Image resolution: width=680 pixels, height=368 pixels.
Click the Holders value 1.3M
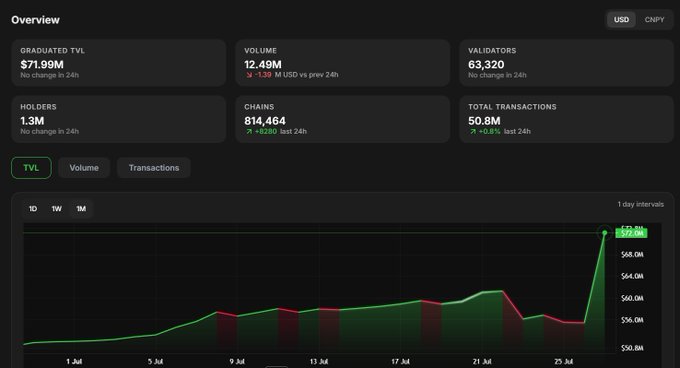point(32,121)
